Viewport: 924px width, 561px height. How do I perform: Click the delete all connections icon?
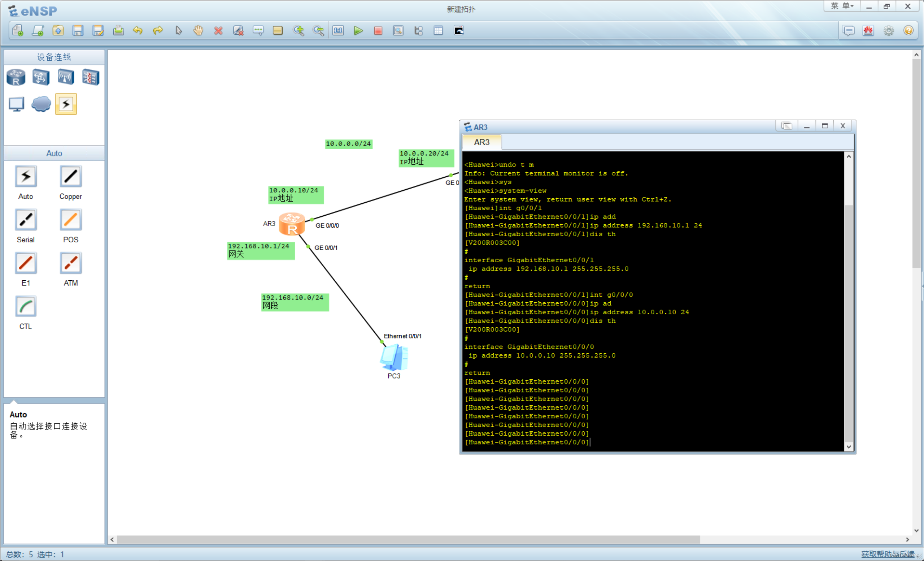click(238, 30)
